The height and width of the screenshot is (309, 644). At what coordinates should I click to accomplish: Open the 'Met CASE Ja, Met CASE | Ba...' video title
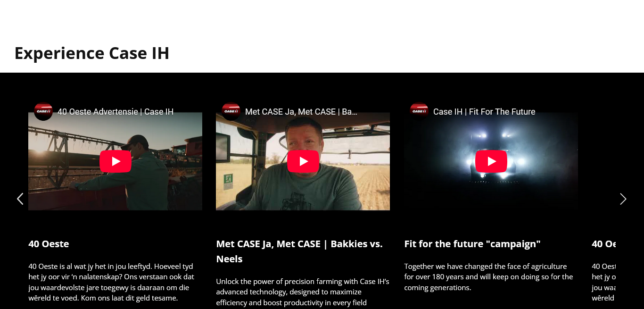click(x=301, y=112)
